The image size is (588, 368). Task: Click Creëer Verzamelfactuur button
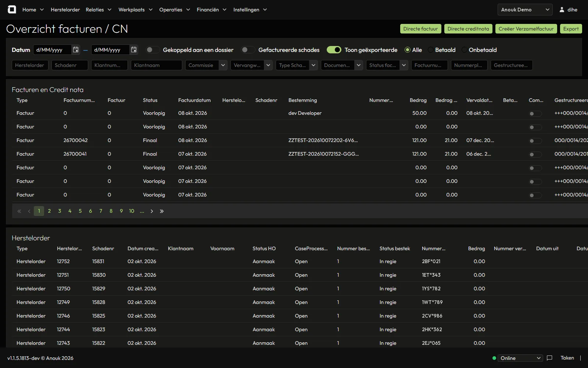click(x=526, y=29)
